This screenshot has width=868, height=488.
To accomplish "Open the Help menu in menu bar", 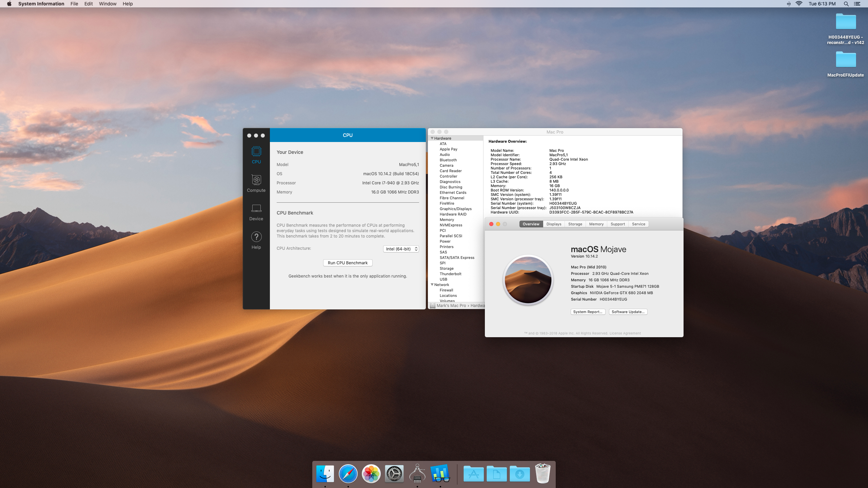I will click(127, 4).
